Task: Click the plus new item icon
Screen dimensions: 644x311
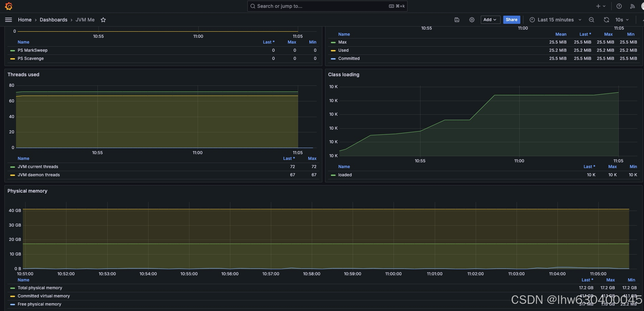Action: (598, 6)
